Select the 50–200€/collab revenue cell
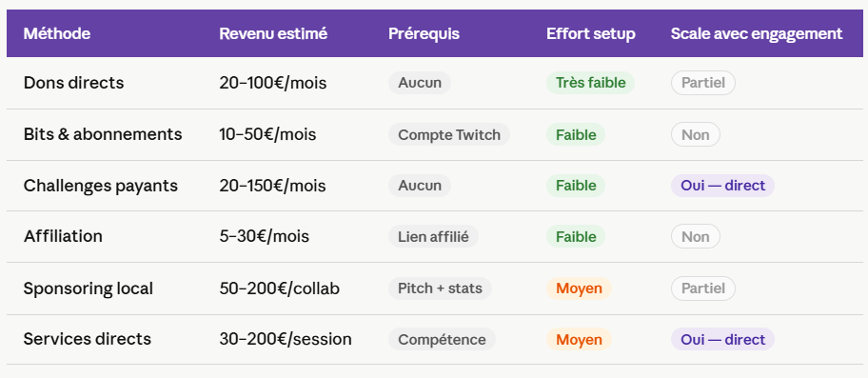This screenshot has width=868, height=378. [279, 288]
